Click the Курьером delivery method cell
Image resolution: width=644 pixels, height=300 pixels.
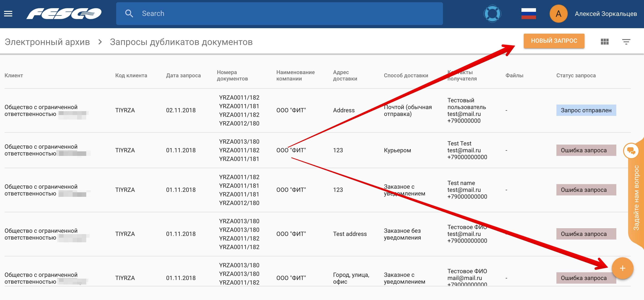[397, 150]
